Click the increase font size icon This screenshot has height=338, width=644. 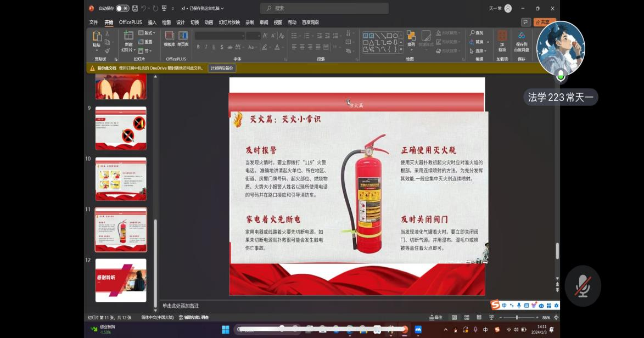pos(265,36)
